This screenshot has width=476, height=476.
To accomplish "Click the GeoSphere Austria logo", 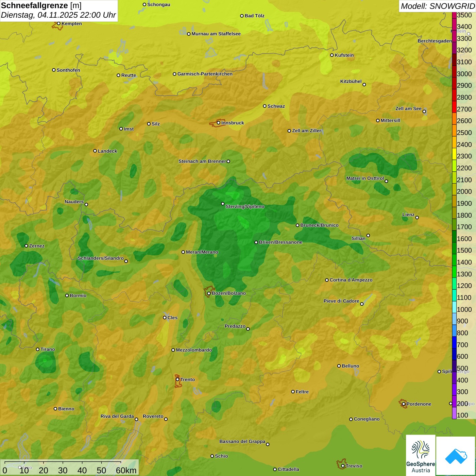I will pyautogui.click(x=421, y=455).
